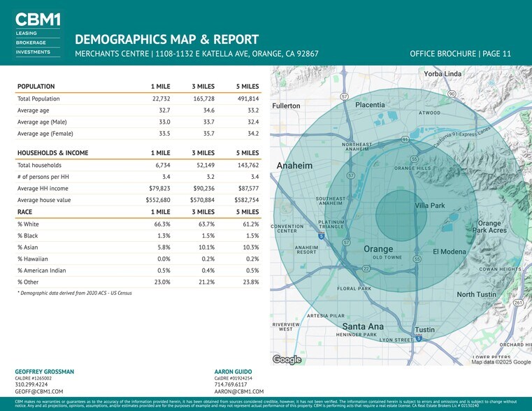Select the Villa Park map label
Image resolution: width=532 pixels, height=411 pixels.
click(430, 206)
